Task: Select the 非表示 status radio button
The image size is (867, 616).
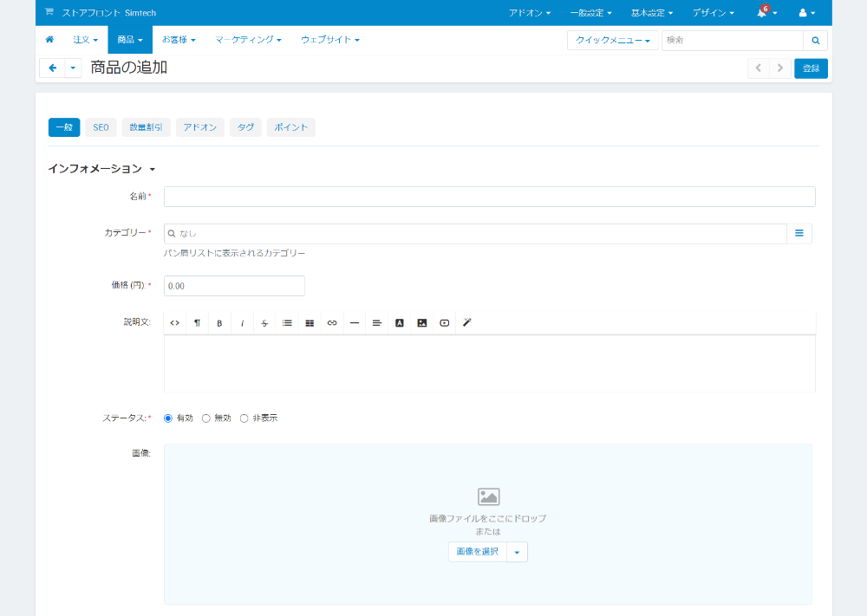Action: 244,418
